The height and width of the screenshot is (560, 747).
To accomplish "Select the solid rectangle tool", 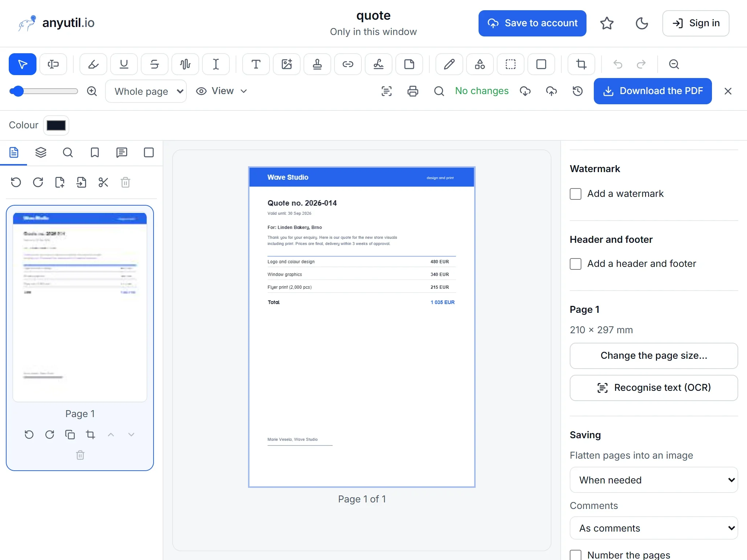I will (541, 65).
